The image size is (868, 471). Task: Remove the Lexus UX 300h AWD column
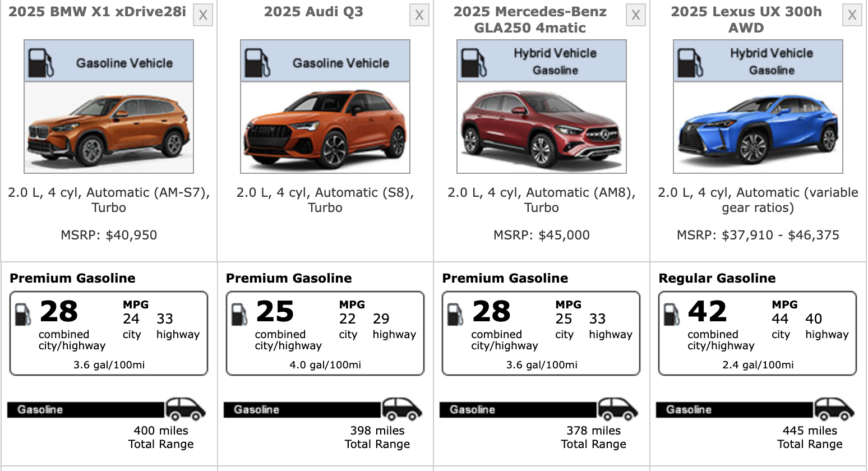point(852,15)
